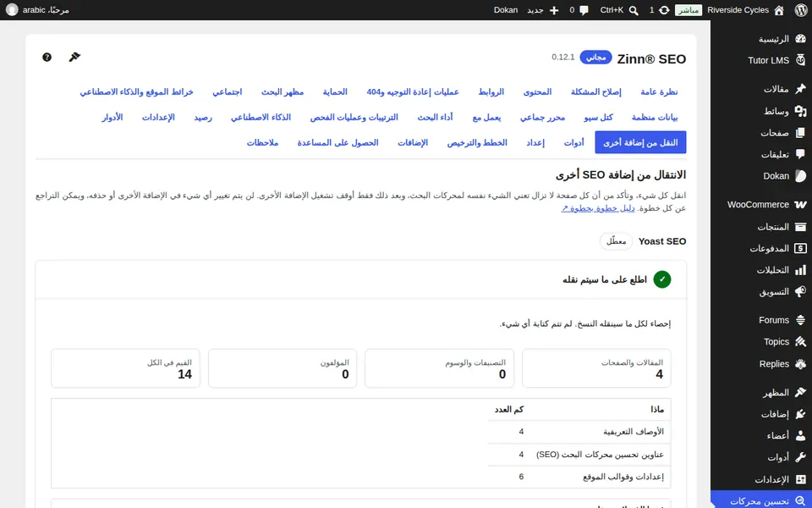Click the Dokan icon in sidebar
812x508 pixels.
point(801,176)
